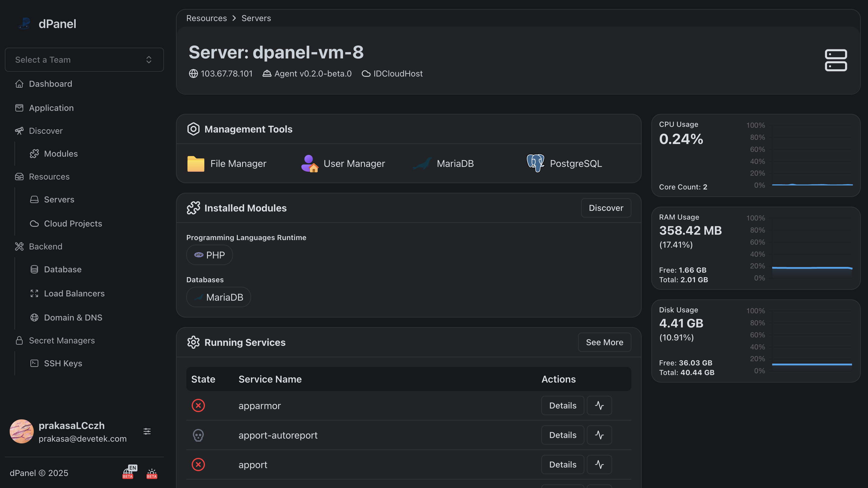This screenshot has height=488, width=868.
Task: Click activity graph icon for apport-autoreport
Action: coord(599,435)
